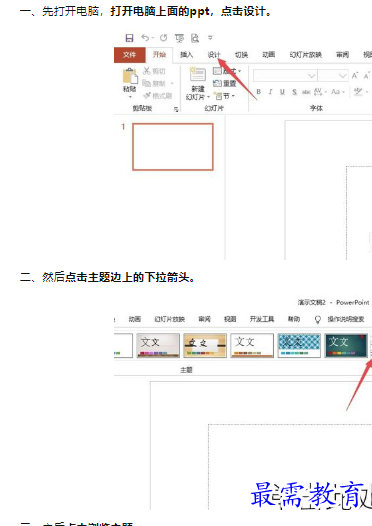This screenshot has height=526, width=372.
Task: Click the Redo (repeat) icon
Action: pos(163,38)
